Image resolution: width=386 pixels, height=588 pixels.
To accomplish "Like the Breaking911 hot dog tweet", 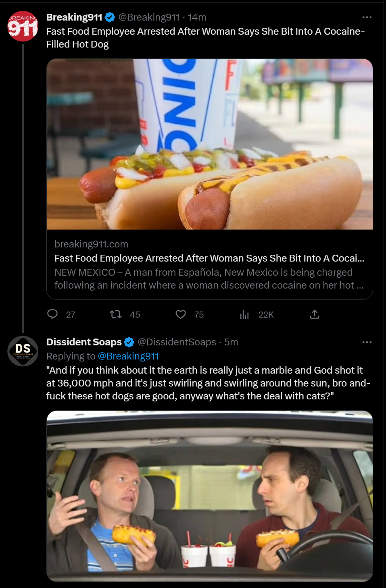I will coord(181,314).
